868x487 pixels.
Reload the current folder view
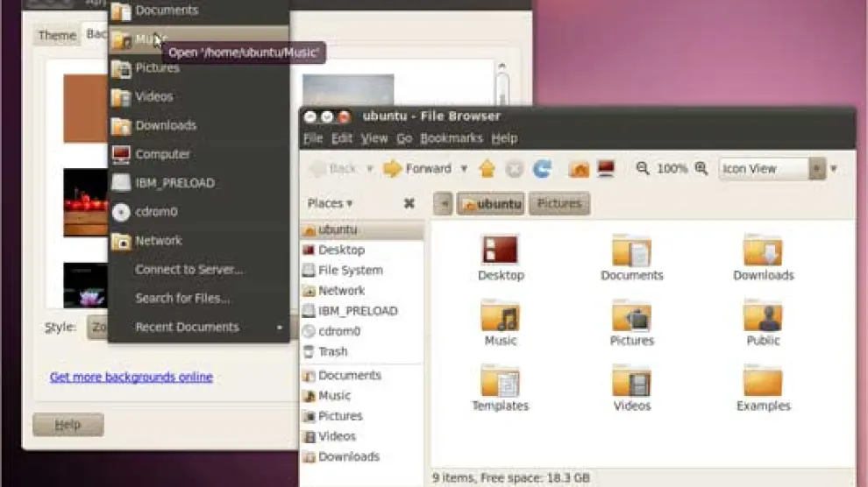(x=543, y=169)
